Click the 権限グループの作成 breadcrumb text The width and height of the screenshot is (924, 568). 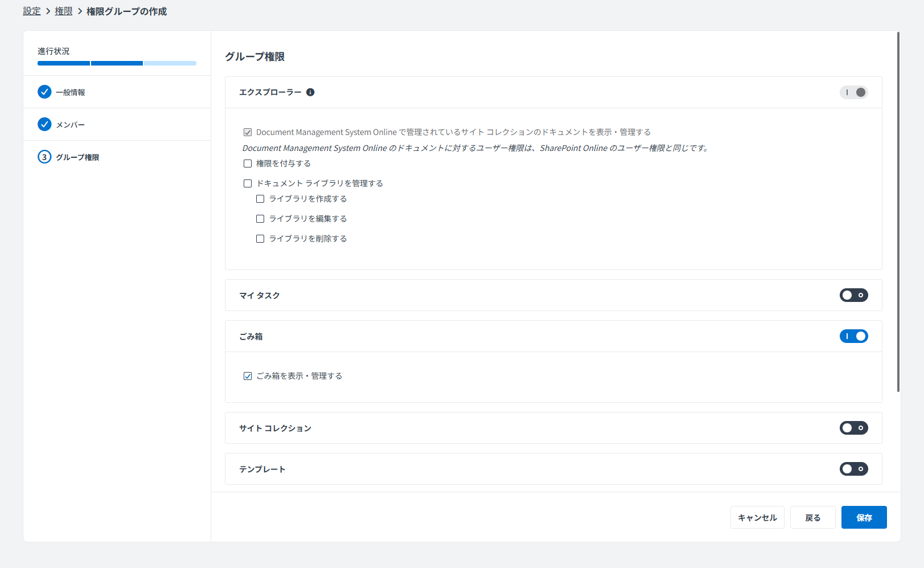[x=126, y=11]
